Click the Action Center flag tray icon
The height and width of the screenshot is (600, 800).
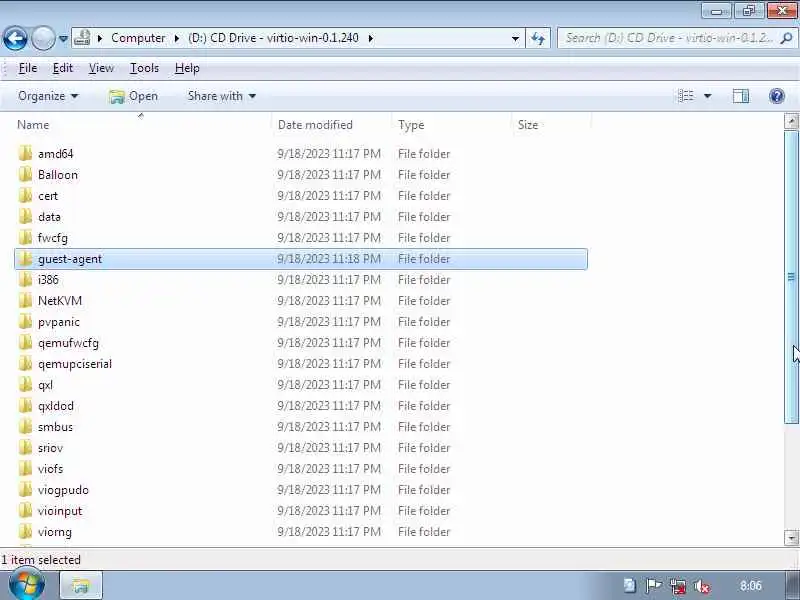coord(654,586)
